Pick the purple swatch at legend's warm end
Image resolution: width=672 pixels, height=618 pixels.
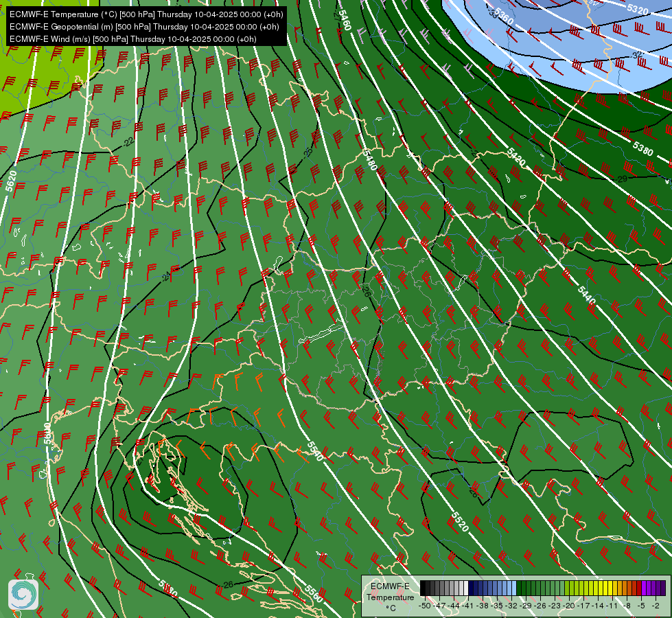[x=663, y=588]
